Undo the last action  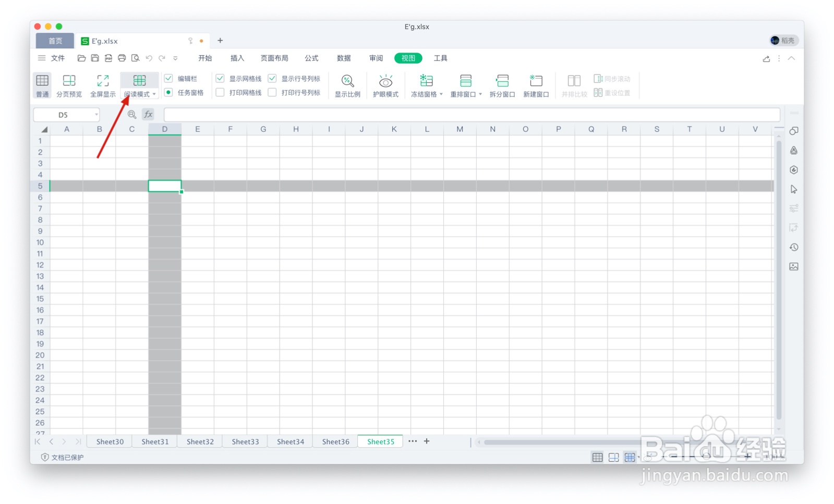(x=149, y=58)
